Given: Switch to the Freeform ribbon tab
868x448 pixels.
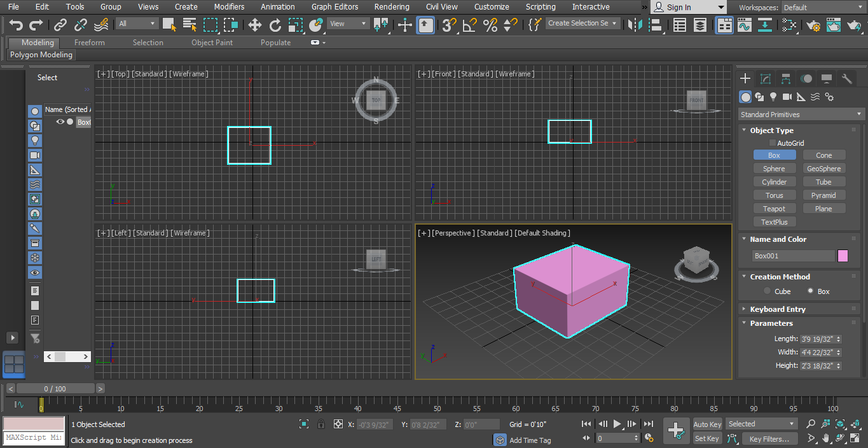Looking at the screenshot, I should [x=89, y=42].
